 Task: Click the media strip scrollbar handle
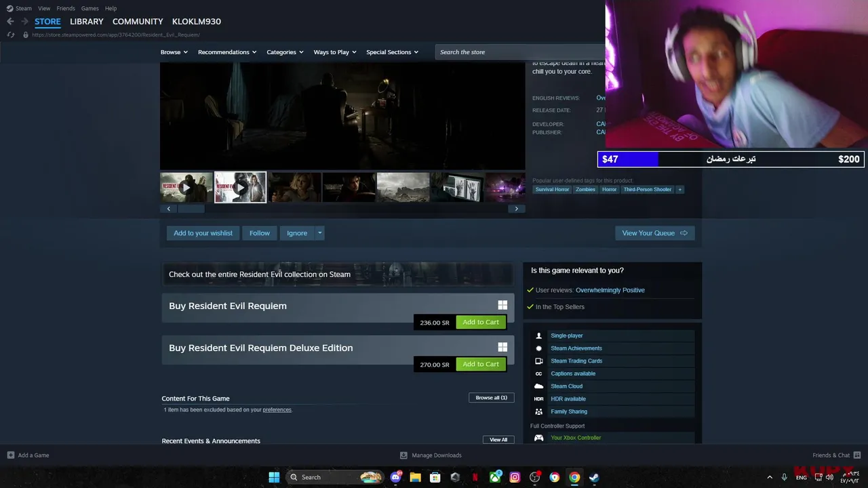click(x=191, y=209)
